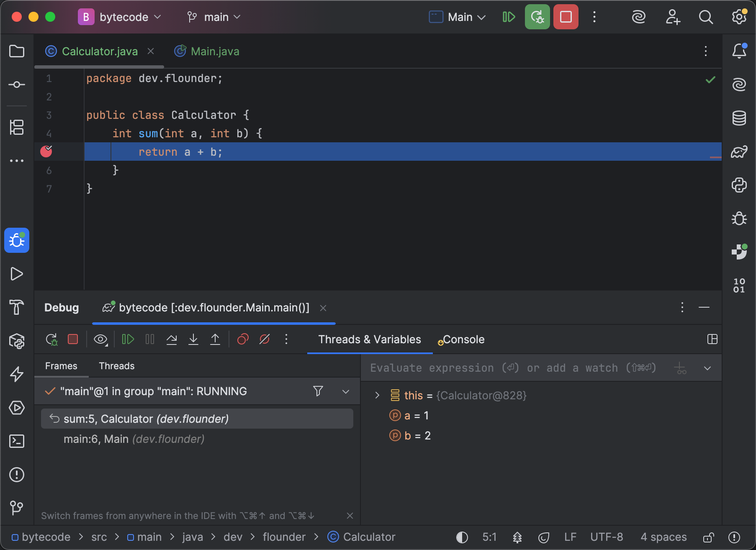756x550 pixels.
Task: Open the Code With Me user icon
Action: click(x=673, y=17)
